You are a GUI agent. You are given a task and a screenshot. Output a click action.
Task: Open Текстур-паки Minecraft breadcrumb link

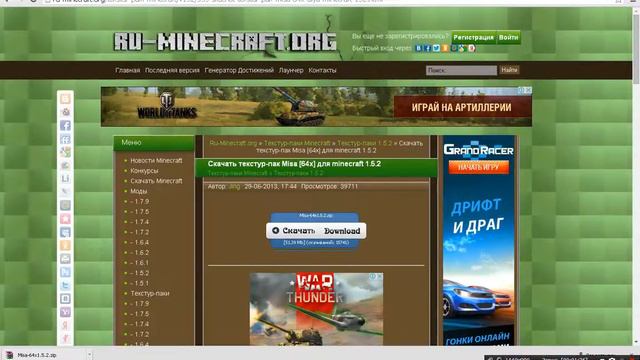[297, 143]
